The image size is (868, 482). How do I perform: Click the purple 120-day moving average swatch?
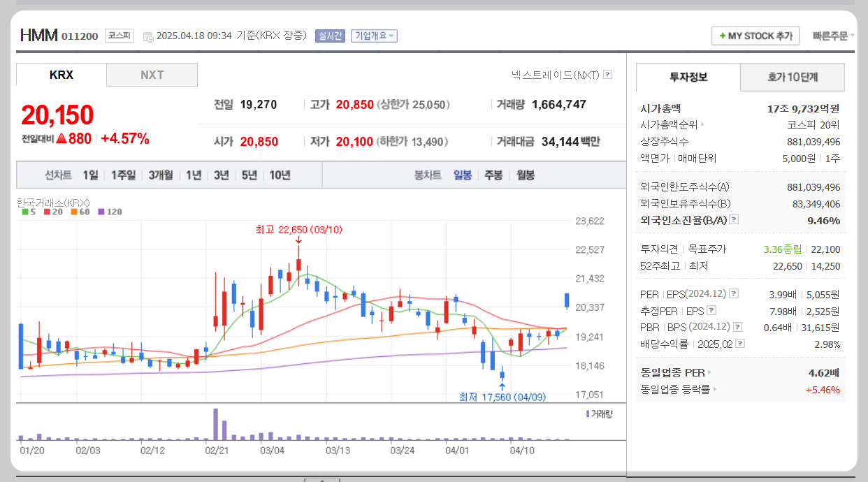pyautogui.click(x=101, y=212)
